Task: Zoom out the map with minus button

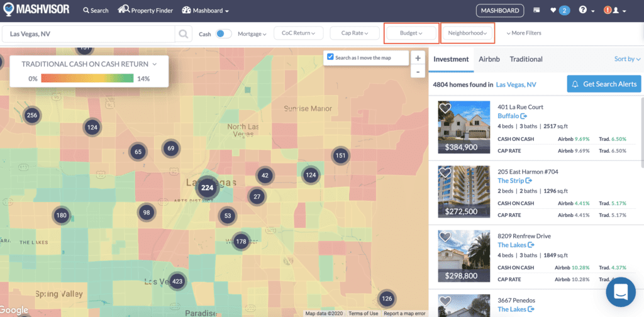Action: (418, 72)
